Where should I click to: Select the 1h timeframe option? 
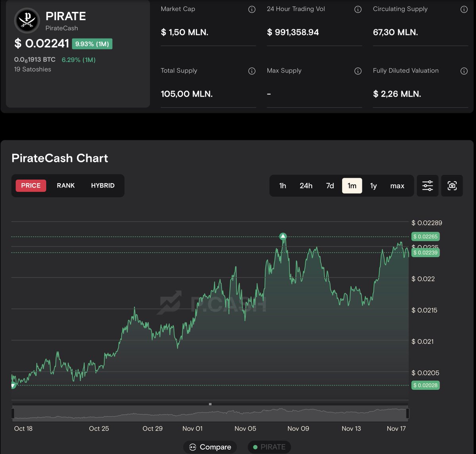coord(282,186)
